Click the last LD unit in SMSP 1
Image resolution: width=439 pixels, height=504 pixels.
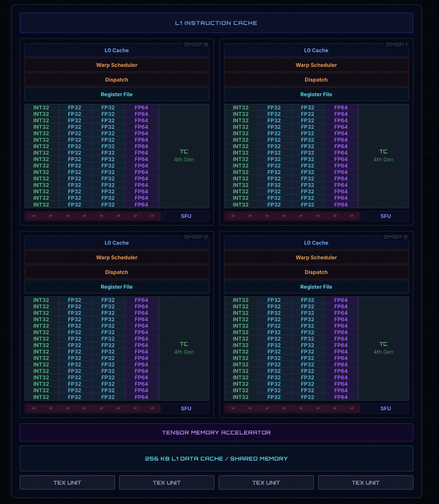[x=352, y=216]
